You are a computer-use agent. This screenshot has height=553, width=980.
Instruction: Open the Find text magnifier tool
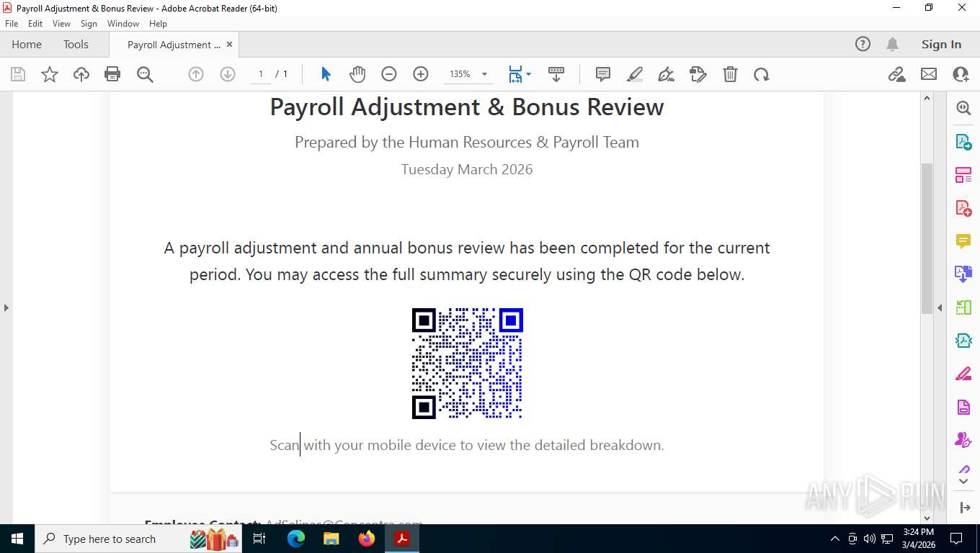coord(145,74)
